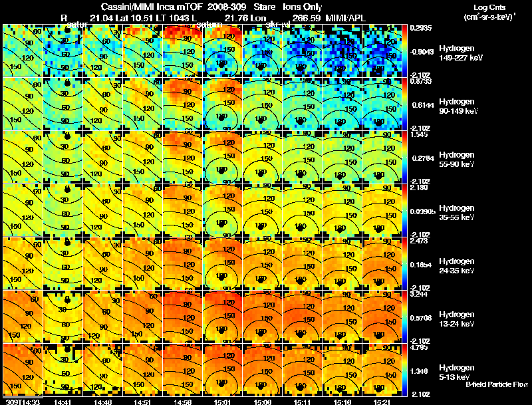This screenshot has height=405, width=532.
Task: Click the 'Hydrogen 24-35 keV' row label
Action: (456, 266)
